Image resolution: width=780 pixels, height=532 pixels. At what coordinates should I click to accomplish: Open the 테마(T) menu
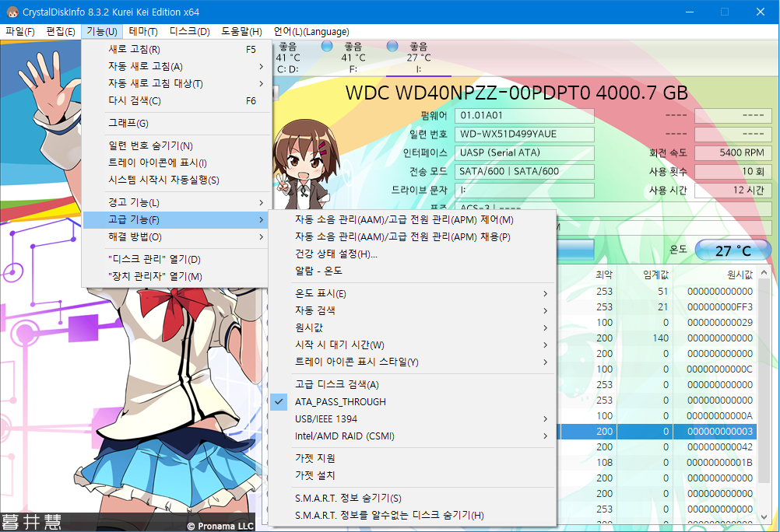[x=143, y=32]
